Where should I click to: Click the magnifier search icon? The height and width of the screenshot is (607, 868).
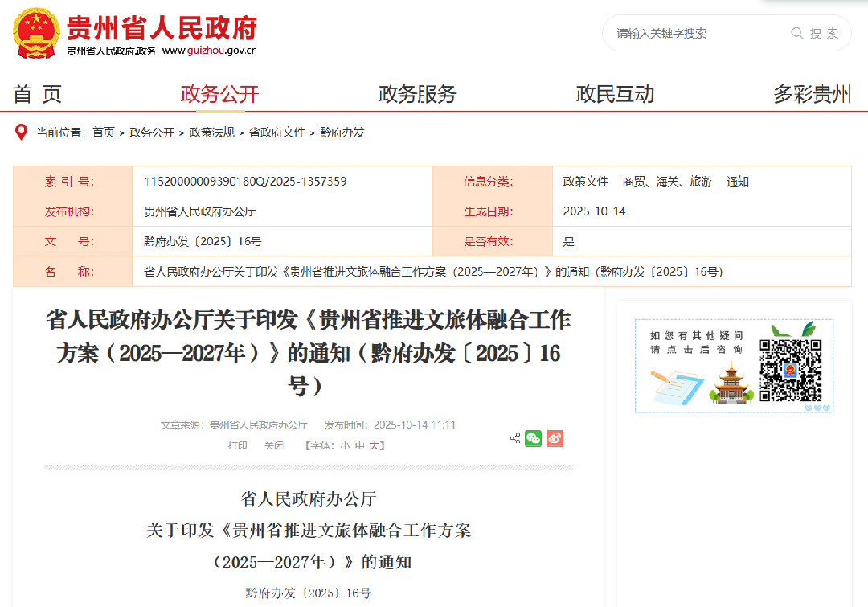point(796,33)
